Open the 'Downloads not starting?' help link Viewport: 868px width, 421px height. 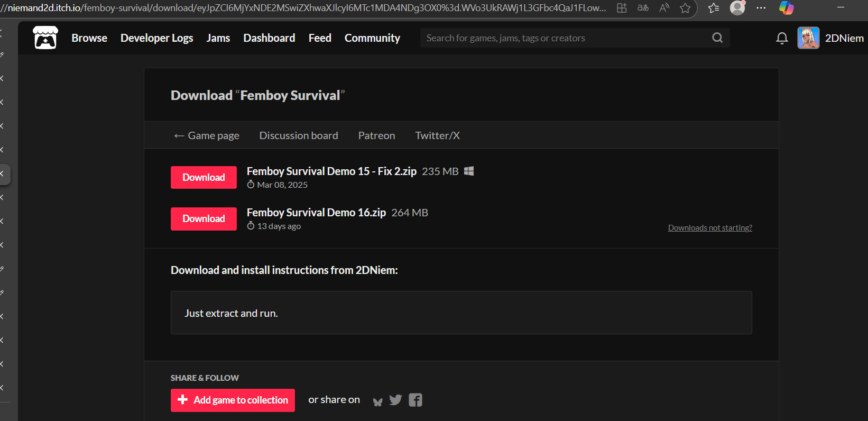coord(710,228)
